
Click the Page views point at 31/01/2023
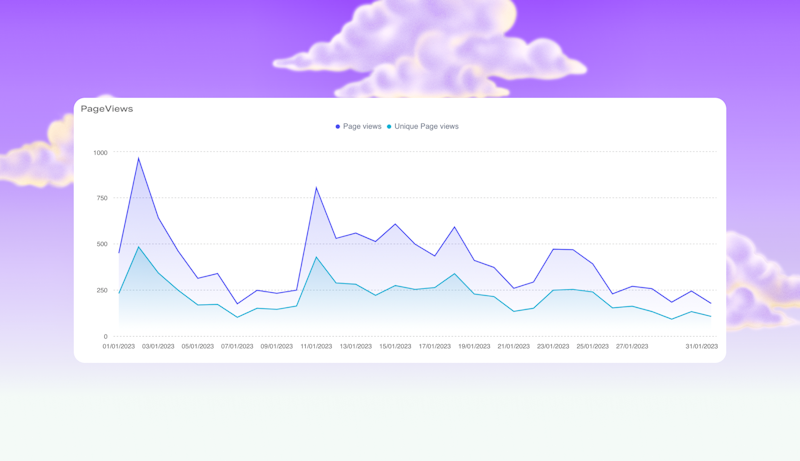coord(711,303)
